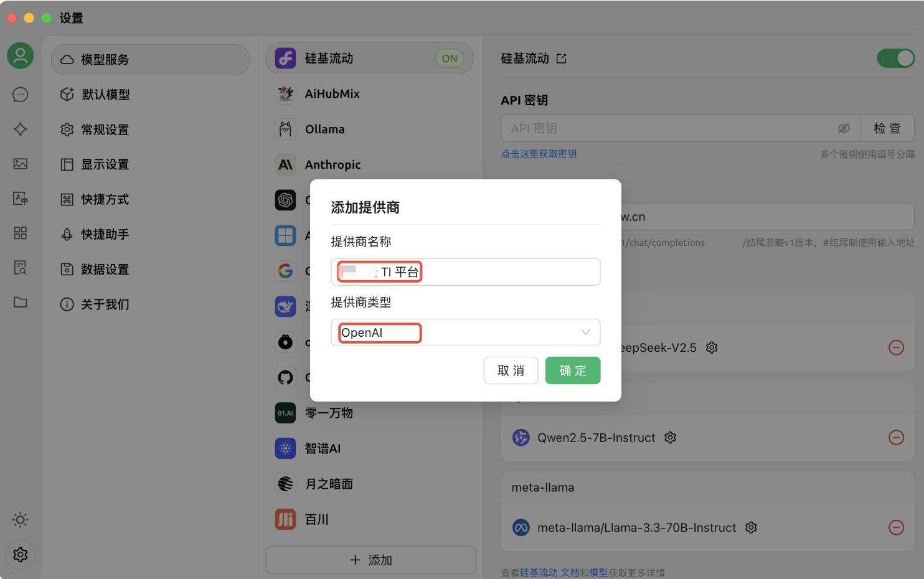Open settings gear for DeepSeek-V2.5 model

click(x=712, y=347)
